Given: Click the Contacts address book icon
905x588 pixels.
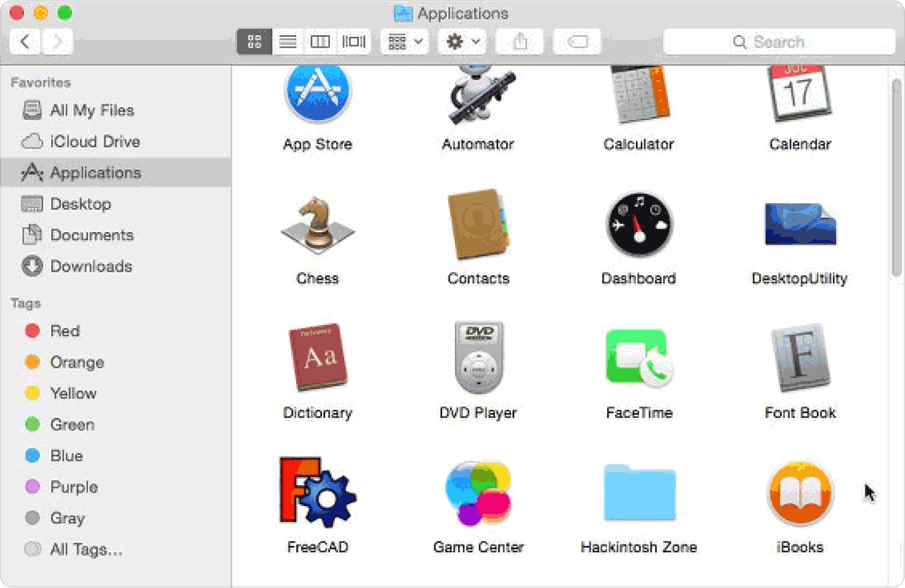Looking at the screenshot, I should tap(478, 224).
